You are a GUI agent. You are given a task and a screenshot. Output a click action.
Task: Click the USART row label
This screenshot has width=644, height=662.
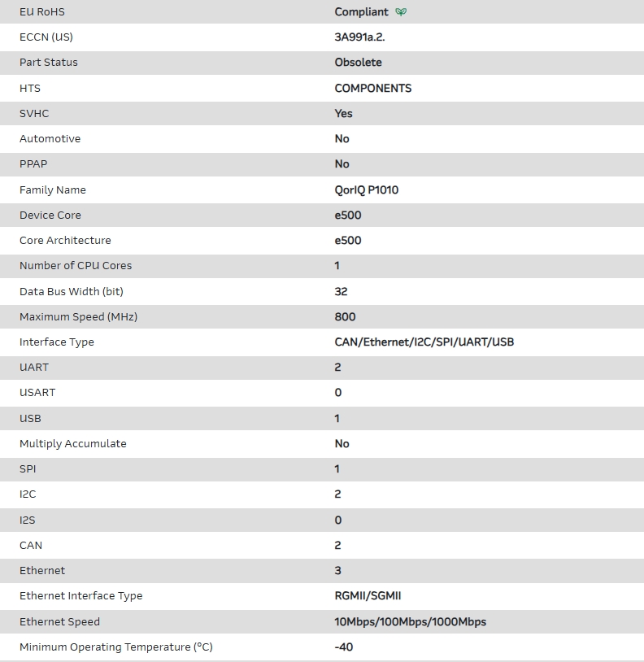[37, 393]
